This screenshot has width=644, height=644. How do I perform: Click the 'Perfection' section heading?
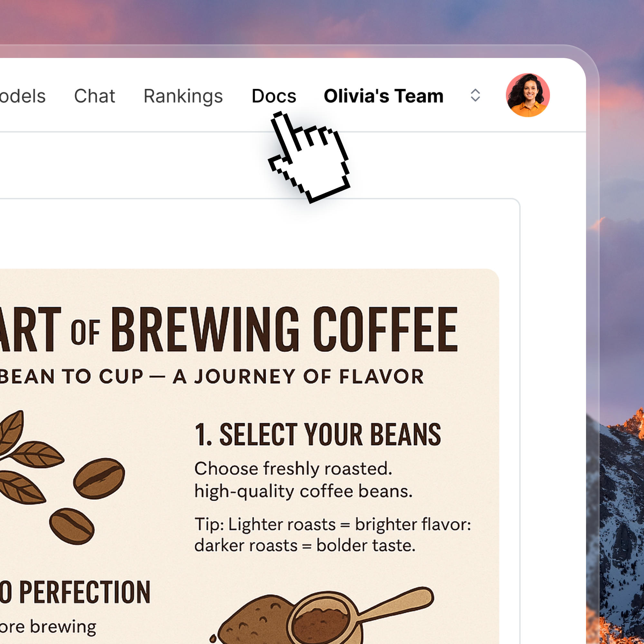click(85, 592)
